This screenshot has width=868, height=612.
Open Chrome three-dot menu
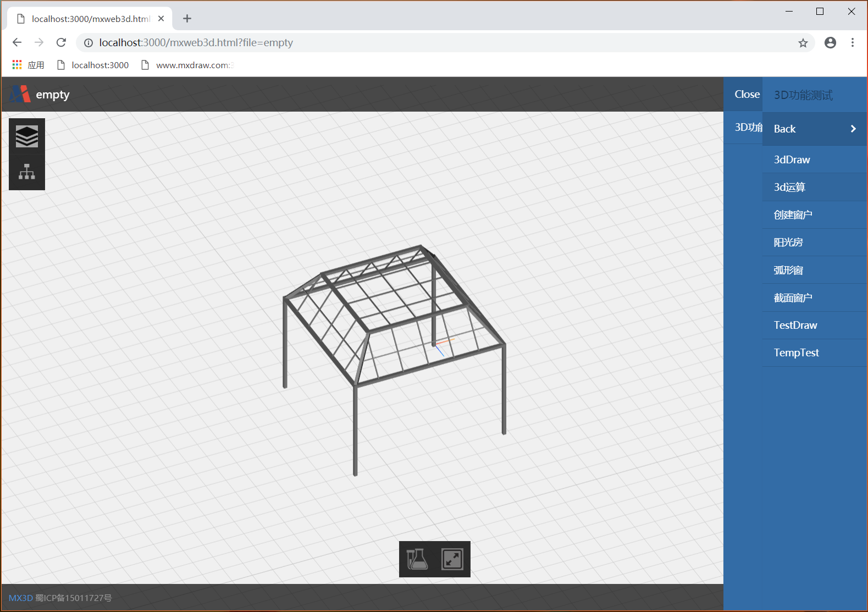point(853,42)
